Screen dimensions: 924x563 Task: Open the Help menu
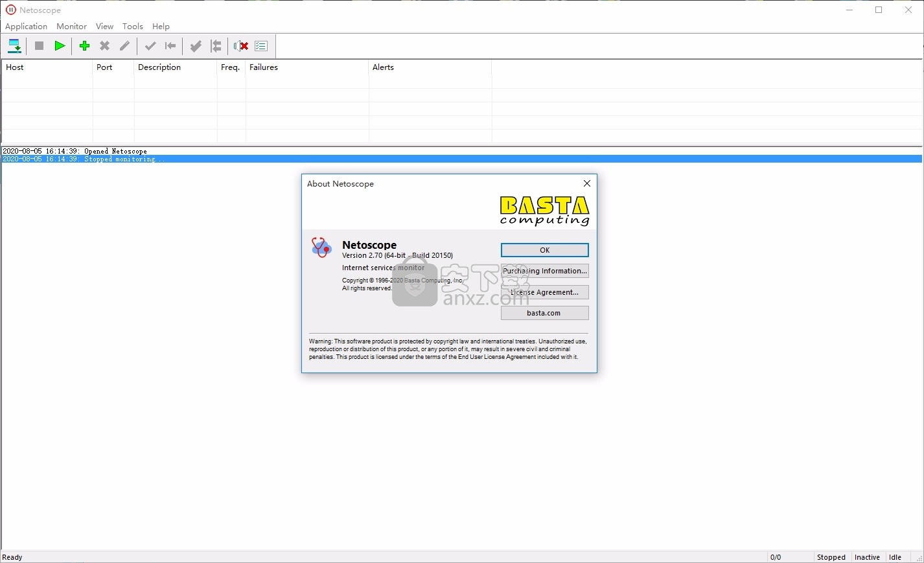tap(161, 27)
